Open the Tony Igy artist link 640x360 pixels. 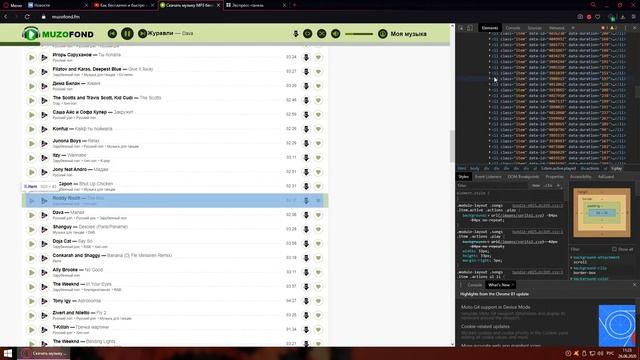[61, 300]
